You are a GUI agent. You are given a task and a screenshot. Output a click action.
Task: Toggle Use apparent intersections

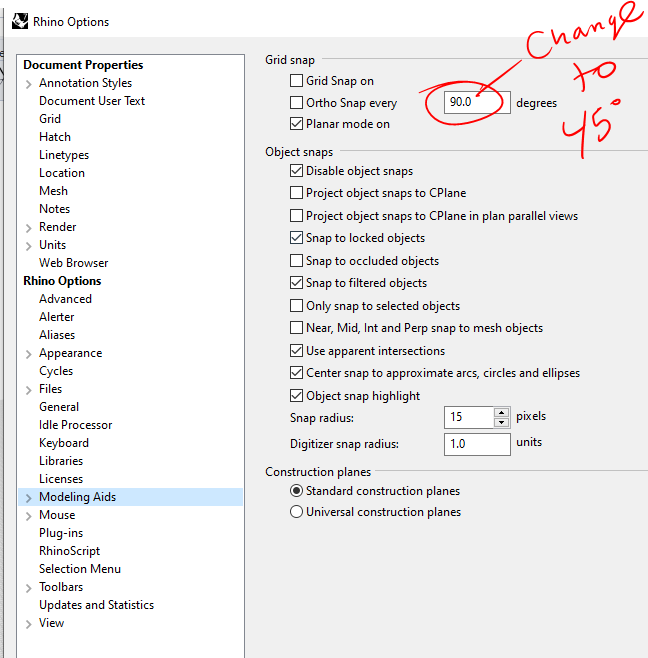pos(296,350)
